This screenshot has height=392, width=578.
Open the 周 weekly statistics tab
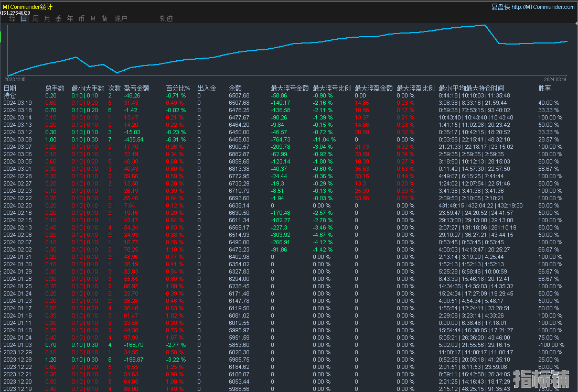pos(35,18)
